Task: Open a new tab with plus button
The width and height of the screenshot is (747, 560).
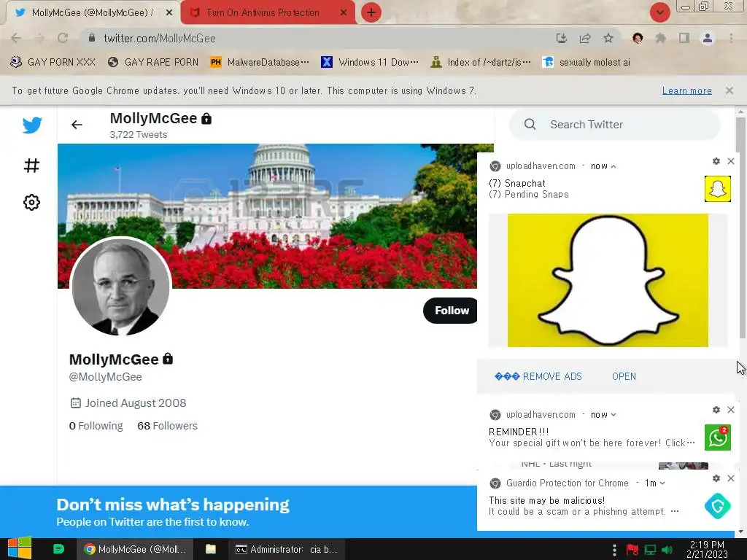Action: click(371, 13)
